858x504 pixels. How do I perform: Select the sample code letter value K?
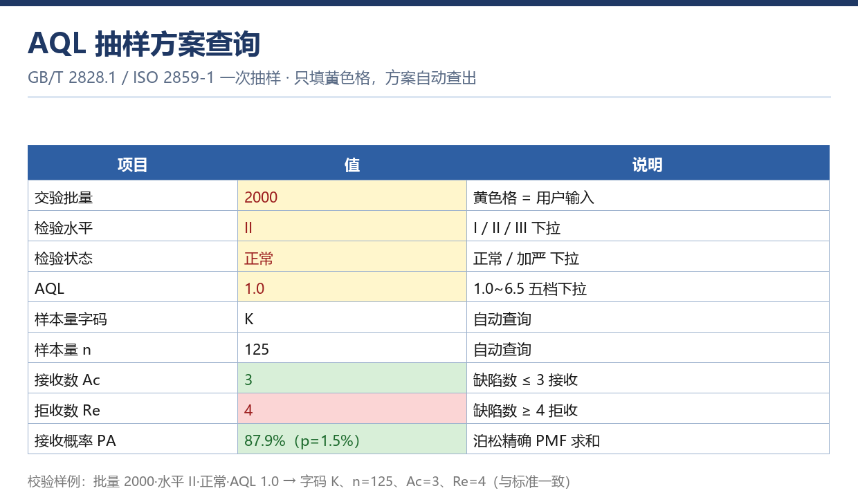tap(352, 317)
